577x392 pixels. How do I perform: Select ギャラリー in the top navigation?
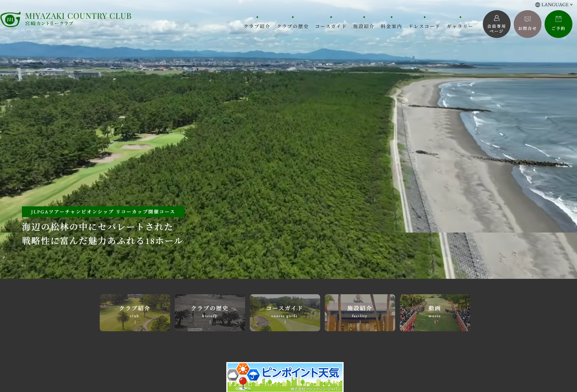pos(460,26)
